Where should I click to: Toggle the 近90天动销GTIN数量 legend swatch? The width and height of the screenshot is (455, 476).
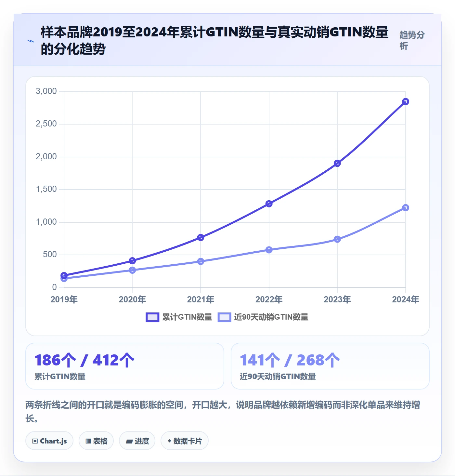(x=224, y=317)
